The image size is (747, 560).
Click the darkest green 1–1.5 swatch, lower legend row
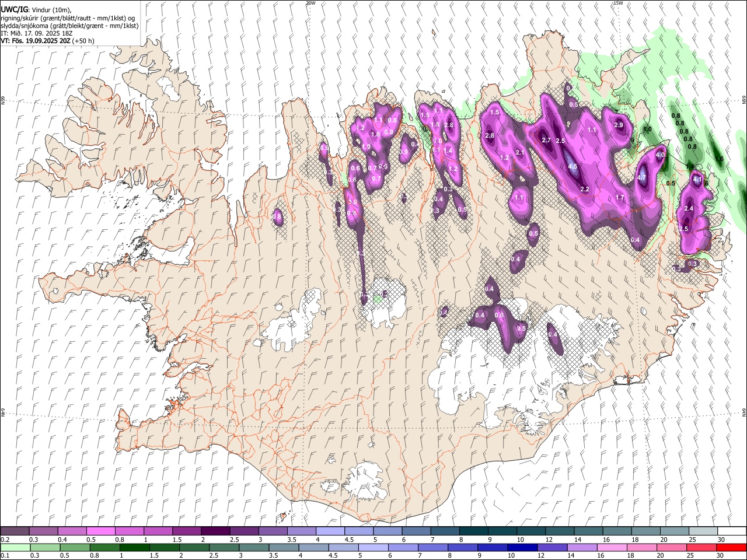(134, 547)
